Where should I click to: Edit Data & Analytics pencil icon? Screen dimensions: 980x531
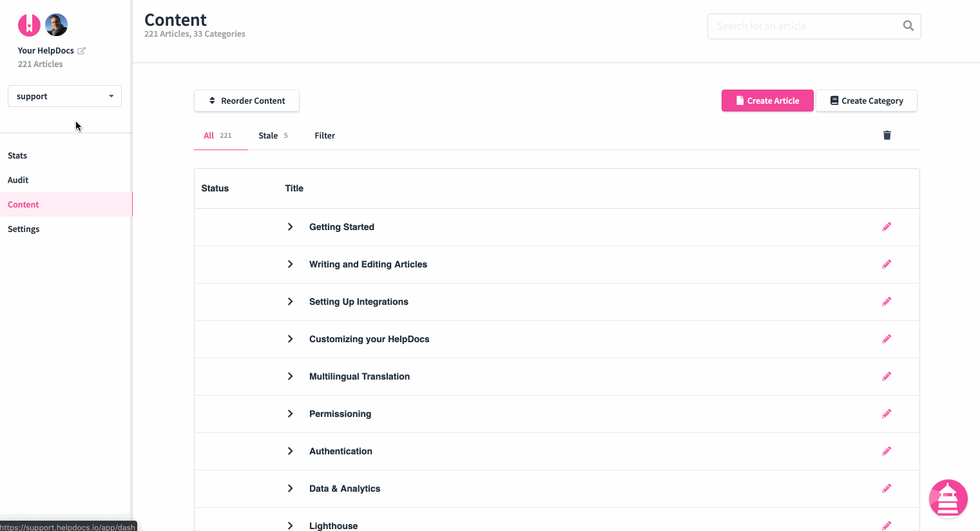coord(887,488)
